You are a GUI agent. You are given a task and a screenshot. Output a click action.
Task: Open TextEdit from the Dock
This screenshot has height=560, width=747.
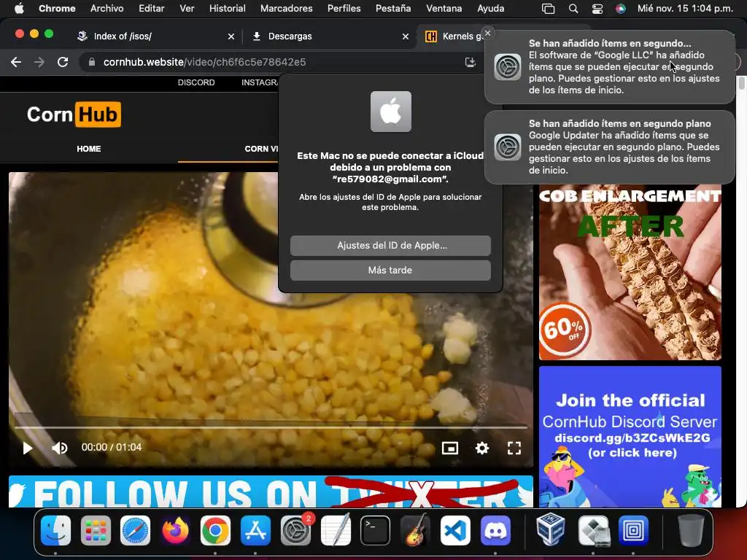[336, 530]
